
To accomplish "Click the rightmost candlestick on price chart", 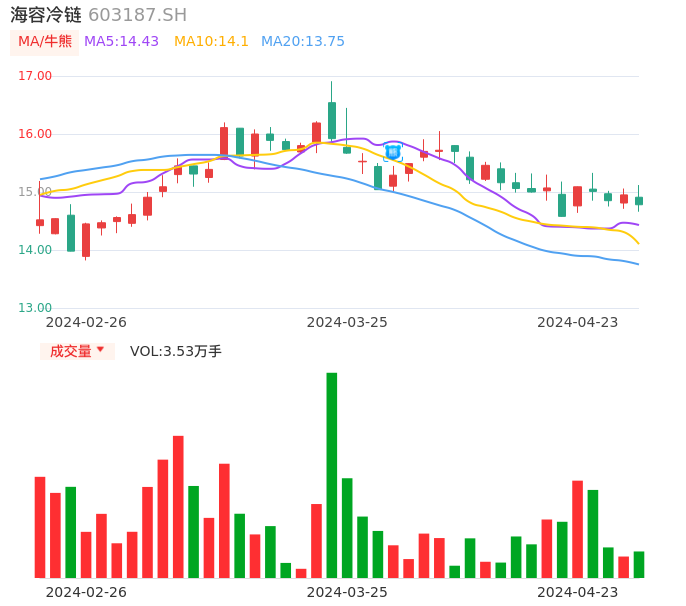I will pyautogui.click(x=639, y=200).
